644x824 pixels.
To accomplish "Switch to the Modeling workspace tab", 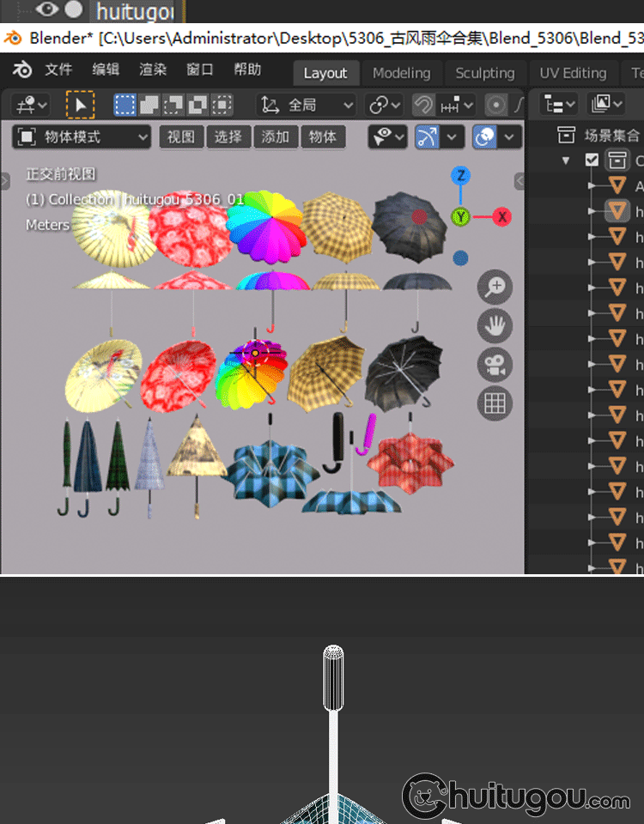I will [x=401, y=73].
